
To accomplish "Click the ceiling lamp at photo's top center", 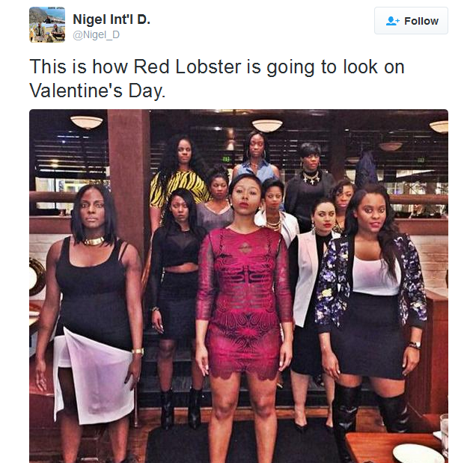I will coord(267,126).
